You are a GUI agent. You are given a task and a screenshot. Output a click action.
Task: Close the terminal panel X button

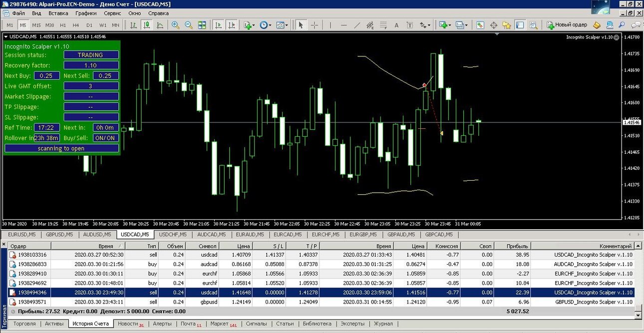point(4,245)
